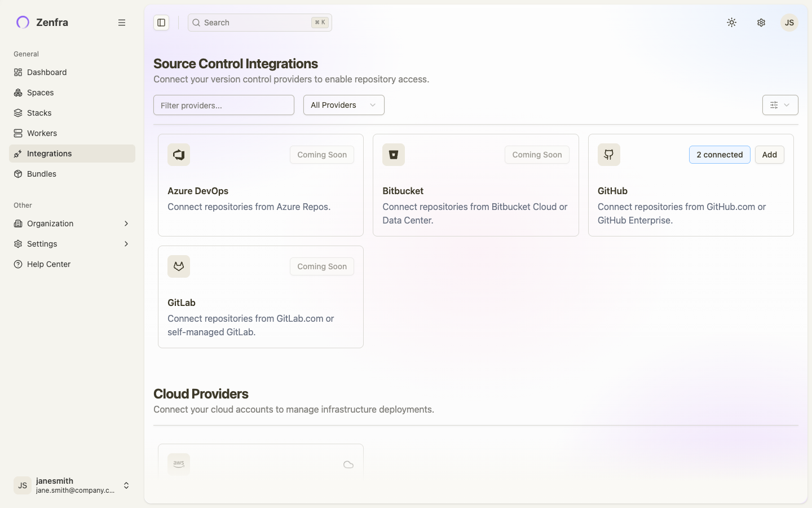Click the Add button for GitHub

(769, 154)
